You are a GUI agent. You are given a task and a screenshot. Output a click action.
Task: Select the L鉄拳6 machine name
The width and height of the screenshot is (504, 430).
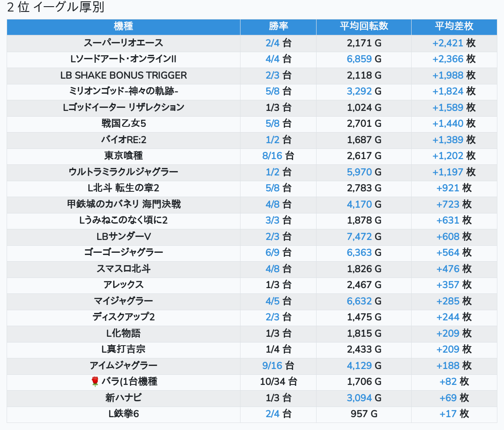click(123, 414)
